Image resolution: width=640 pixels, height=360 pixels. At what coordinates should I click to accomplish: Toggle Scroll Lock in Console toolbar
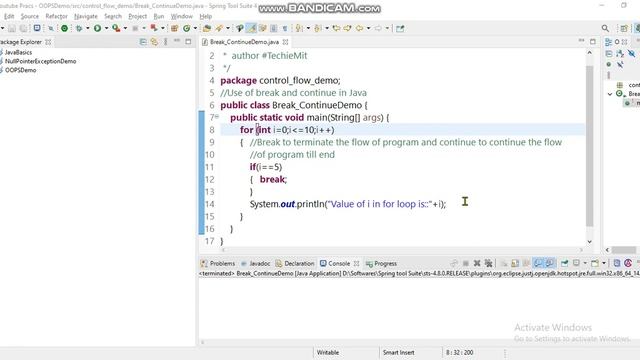[515, 263]
